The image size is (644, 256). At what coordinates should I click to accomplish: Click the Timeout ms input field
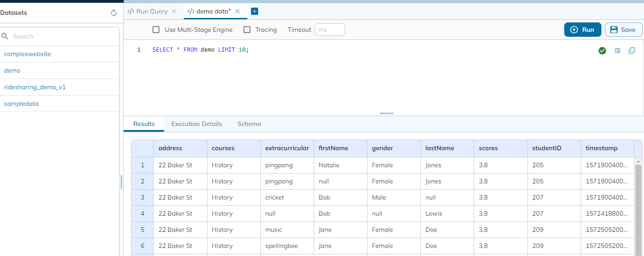[x=329, y=30]
